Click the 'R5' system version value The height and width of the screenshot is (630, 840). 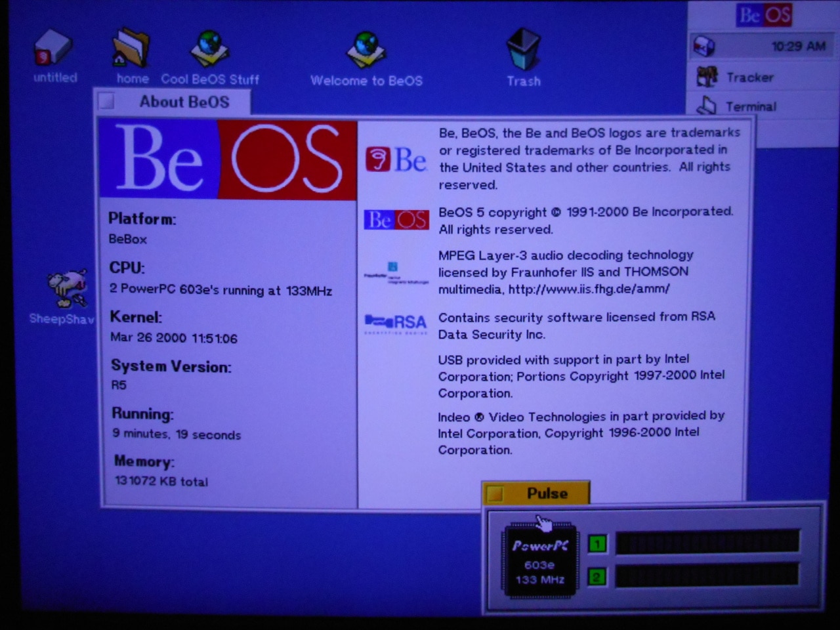tap(119, 385)
